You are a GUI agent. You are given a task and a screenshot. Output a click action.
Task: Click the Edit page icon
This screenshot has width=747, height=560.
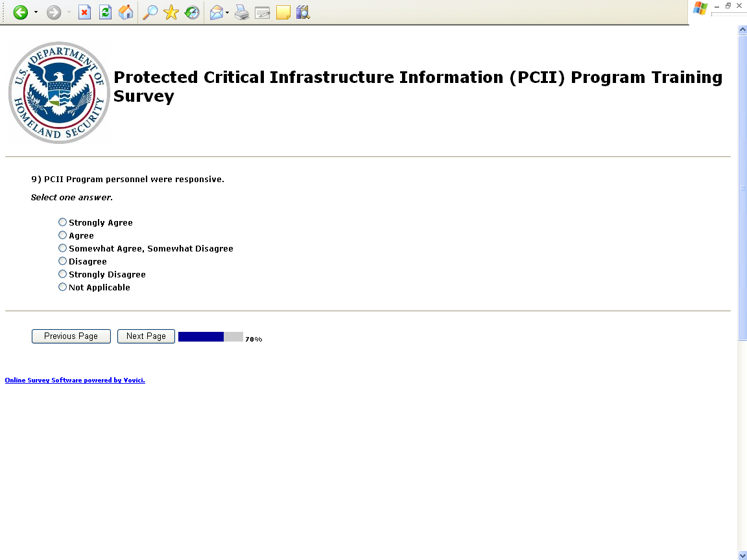click(x=263, y=12)
